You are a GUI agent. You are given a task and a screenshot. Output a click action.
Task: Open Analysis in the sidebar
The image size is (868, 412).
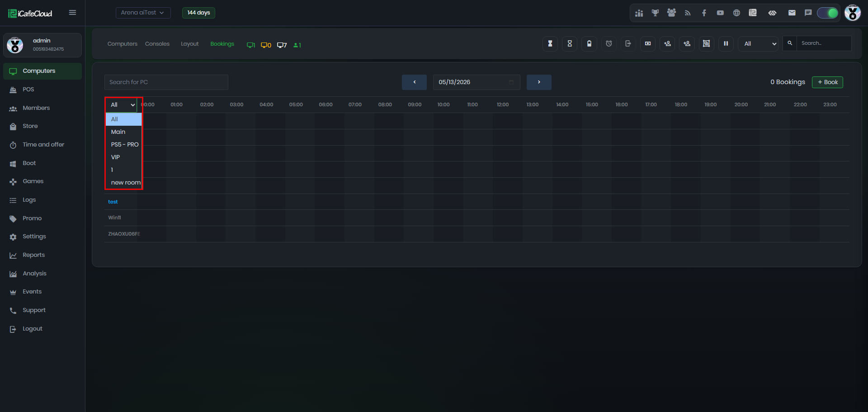point(42,274)
